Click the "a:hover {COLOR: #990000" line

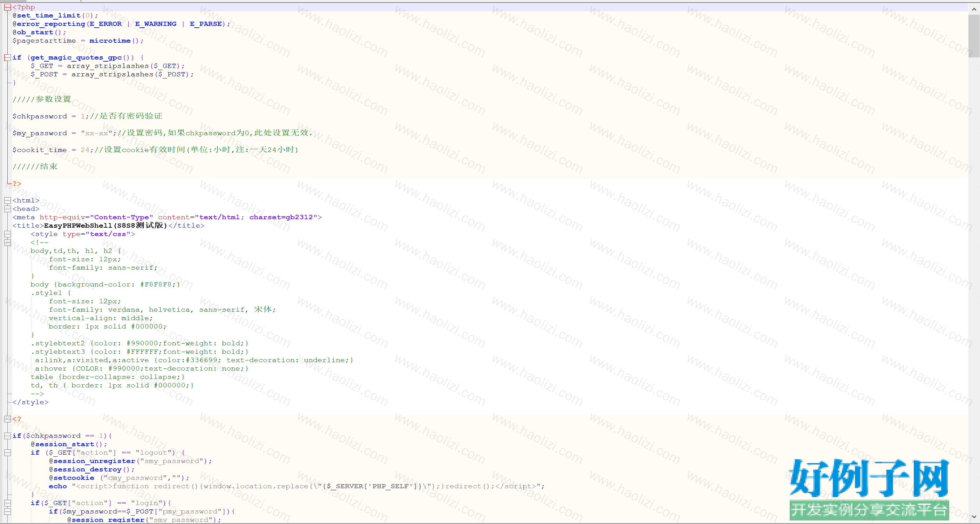coord(142,368)
